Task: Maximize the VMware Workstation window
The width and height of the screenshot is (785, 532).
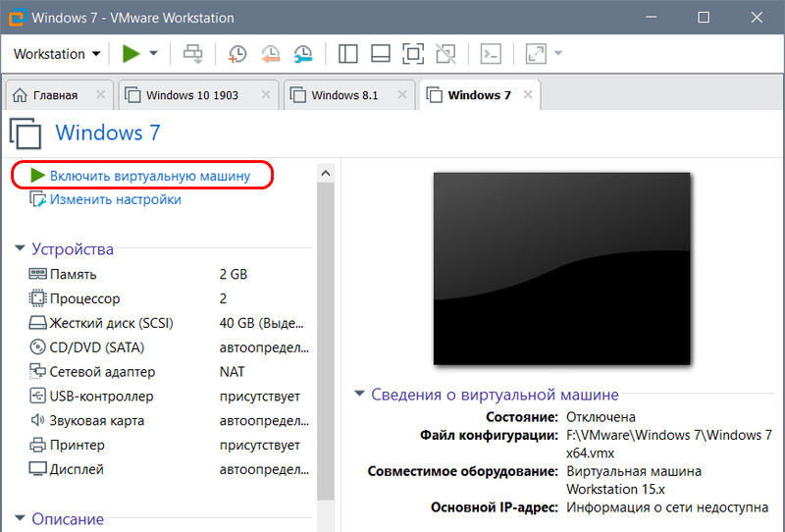Action: pos(704,18)
